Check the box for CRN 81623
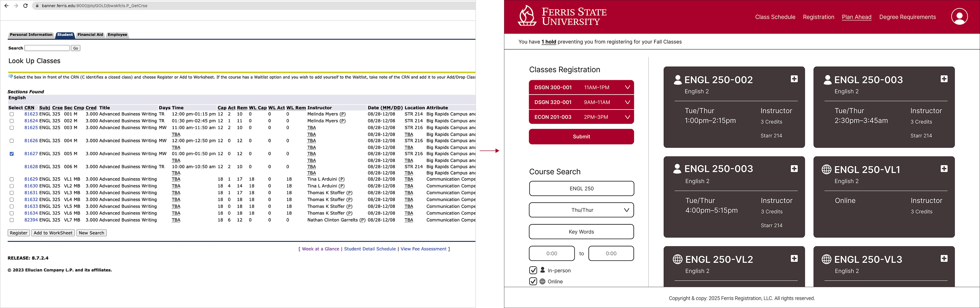This screenshot has height=308, width=980. click(11, 114)
